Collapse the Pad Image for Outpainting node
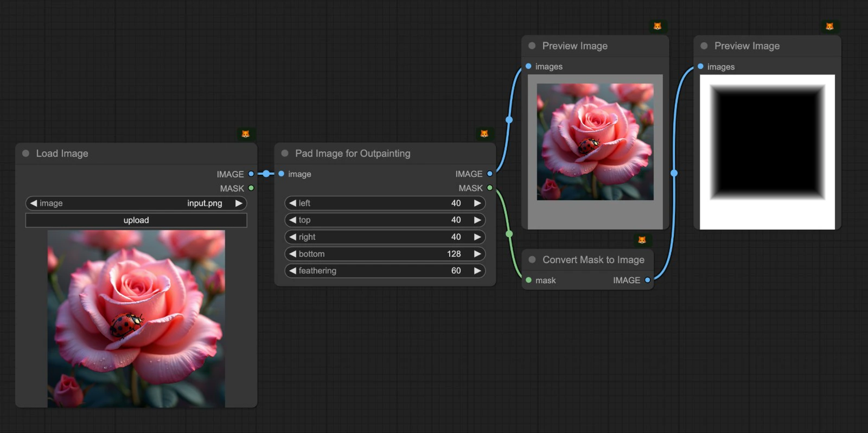 coord(285,154)
